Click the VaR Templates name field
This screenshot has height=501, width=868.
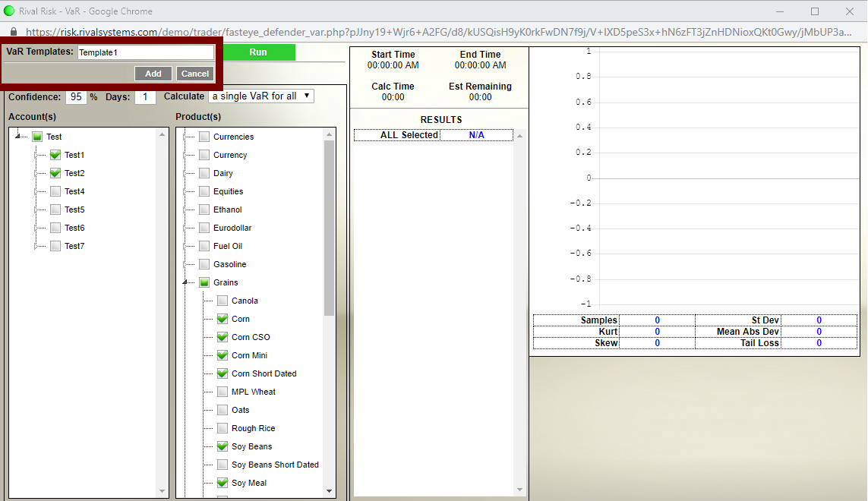point(146,52)
